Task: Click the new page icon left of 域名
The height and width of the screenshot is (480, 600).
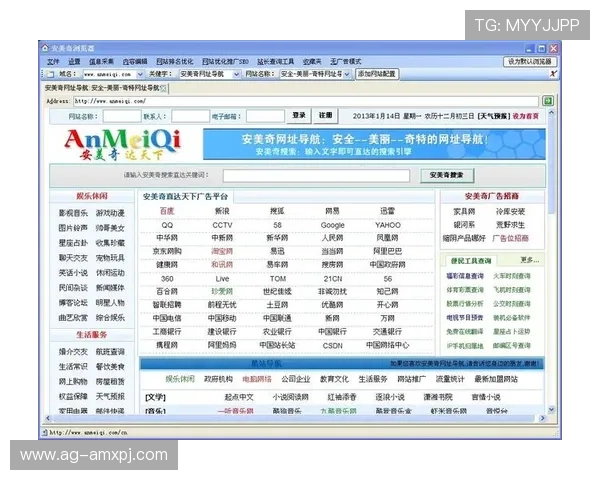Action: [51, 74]
